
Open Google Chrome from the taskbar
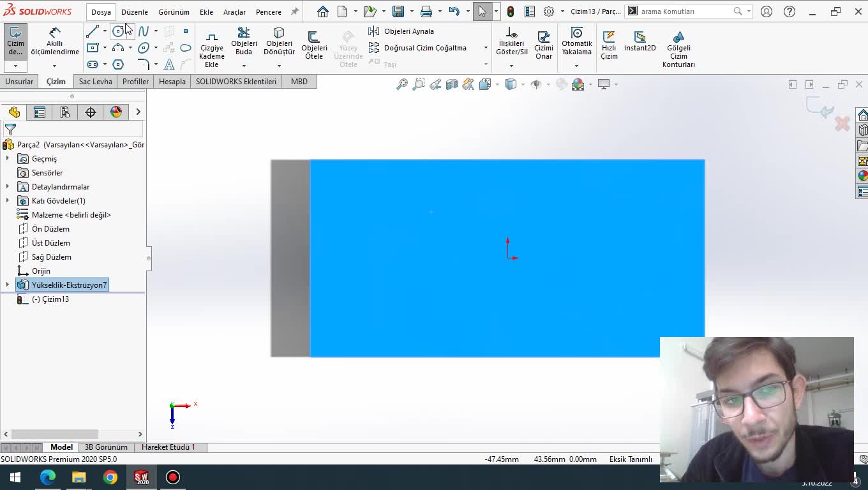[110, 477]
